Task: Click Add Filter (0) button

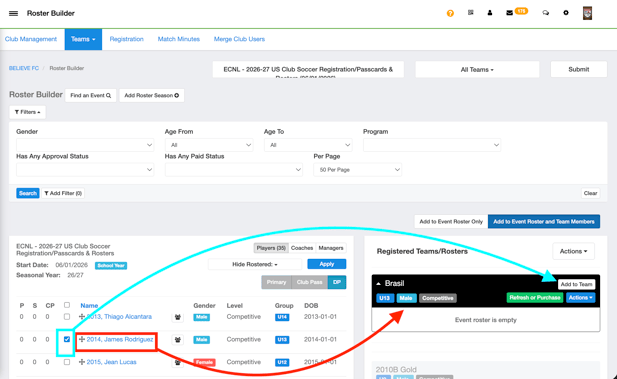Action: (63, 193)
